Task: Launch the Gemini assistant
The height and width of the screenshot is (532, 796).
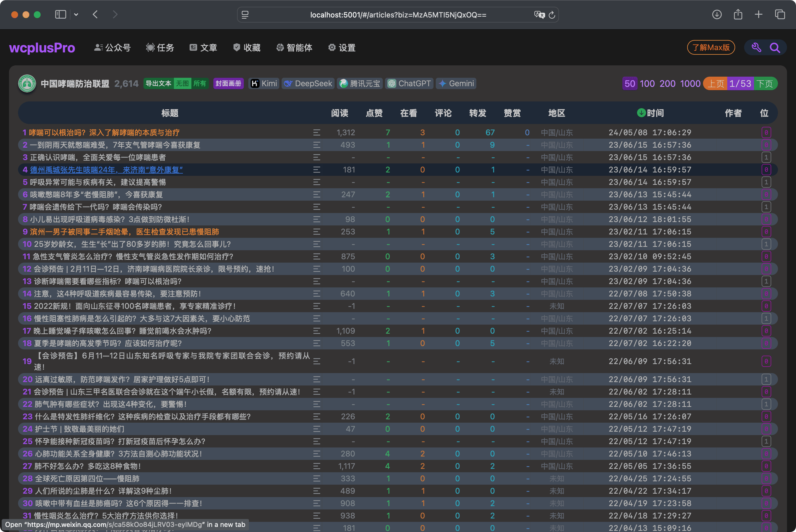Action: [456, 83]
